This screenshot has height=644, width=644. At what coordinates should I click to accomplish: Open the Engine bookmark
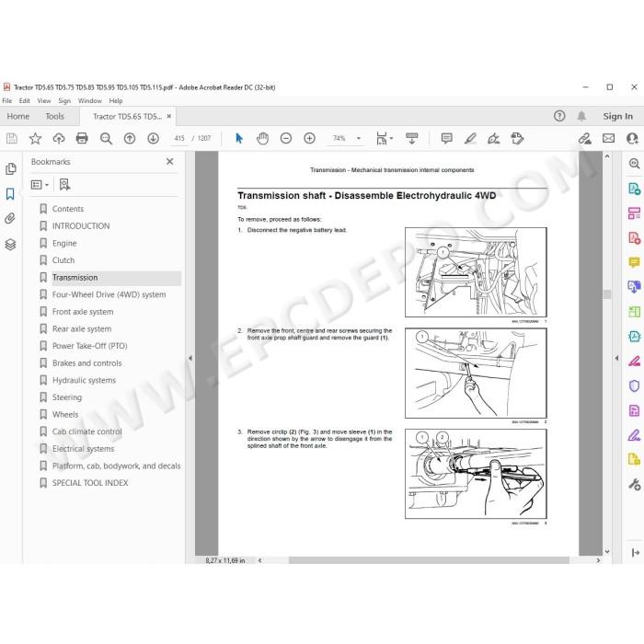click(x=64, y=243)
